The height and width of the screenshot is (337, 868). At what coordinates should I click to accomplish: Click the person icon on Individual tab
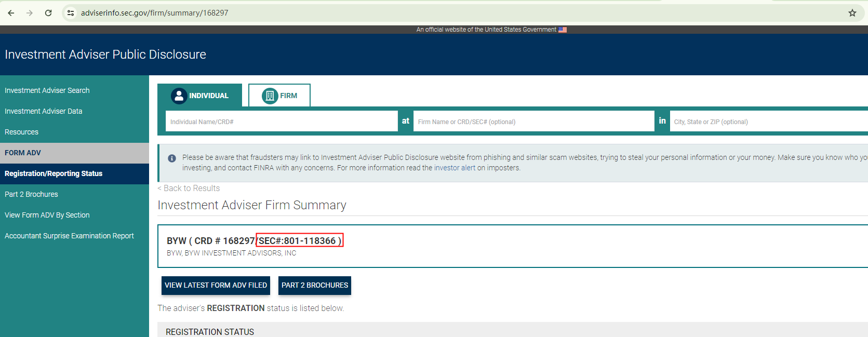[x=179, y=96]
